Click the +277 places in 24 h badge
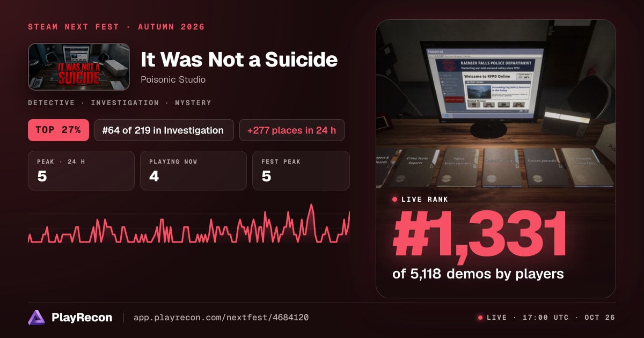The image size is (644, 338). click(x=292, y=130)
